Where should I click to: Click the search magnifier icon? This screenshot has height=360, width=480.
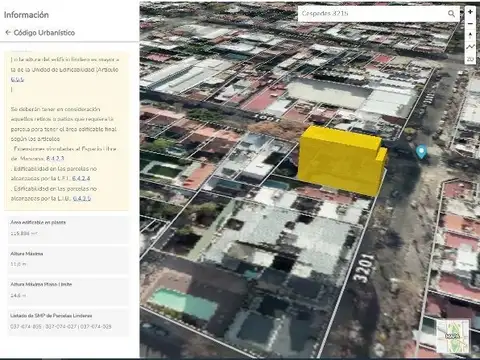point(451,13)
